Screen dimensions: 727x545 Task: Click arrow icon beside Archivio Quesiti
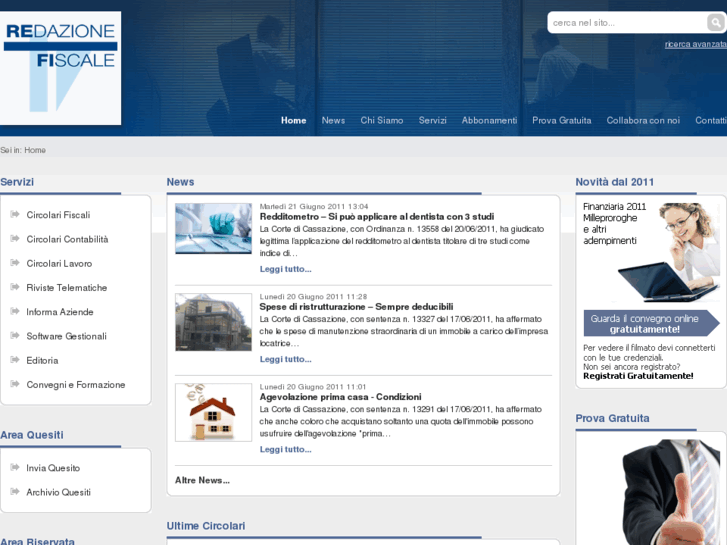point(15,491)
